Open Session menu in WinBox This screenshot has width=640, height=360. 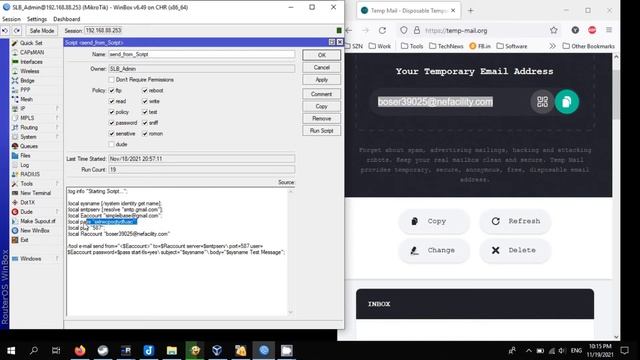11,19
